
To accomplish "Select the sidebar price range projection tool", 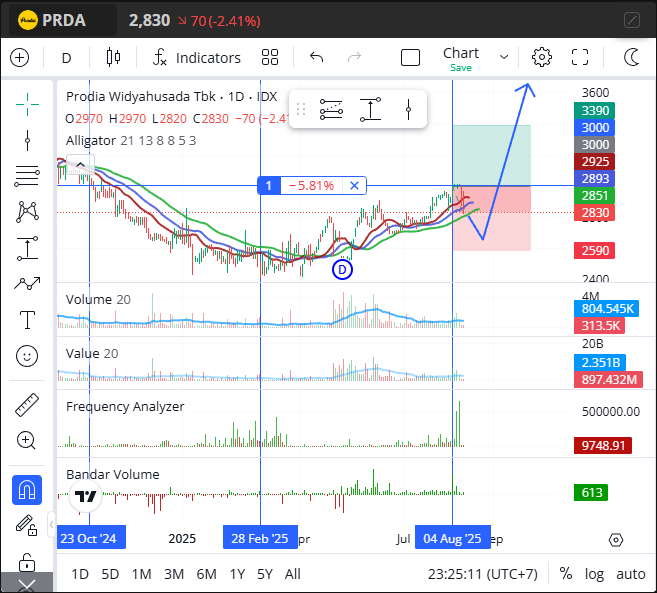I will point(27,248).
